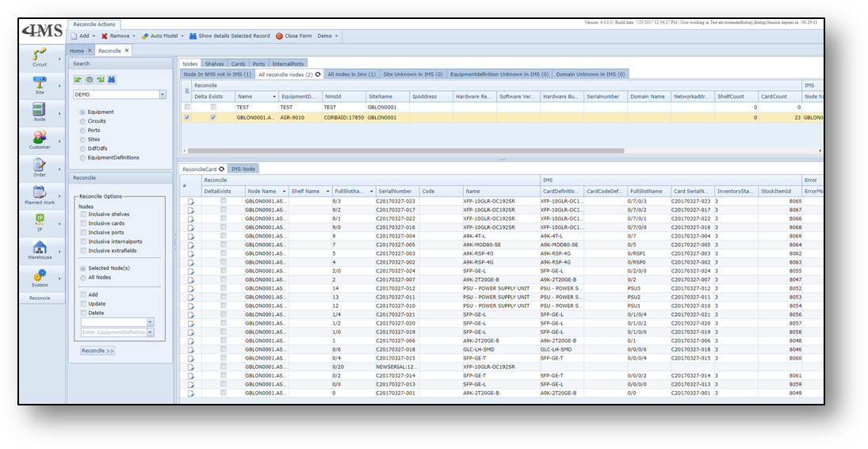The width and height of the screenshot is (868, 449).
Task: Open the Enter EquipmentDefinition dropdown
Action: point(151,332)
